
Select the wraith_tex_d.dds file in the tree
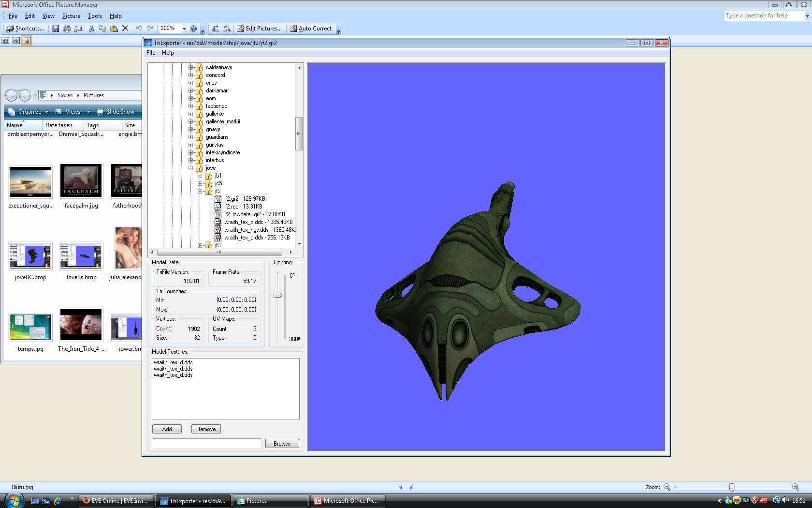(258, 222)
